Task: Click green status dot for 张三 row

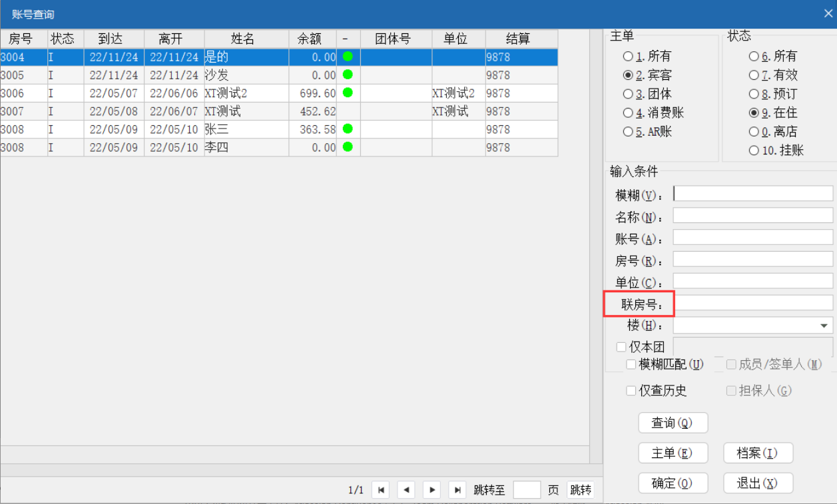Action: [x=348, y=128]
